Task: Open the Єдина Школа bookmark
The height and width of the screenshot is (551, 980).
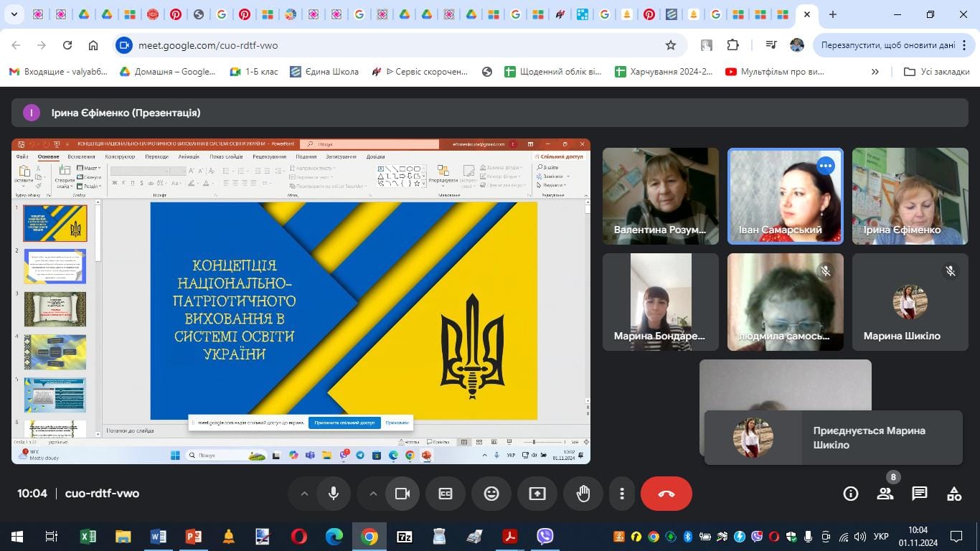Action: coord(324,72)
